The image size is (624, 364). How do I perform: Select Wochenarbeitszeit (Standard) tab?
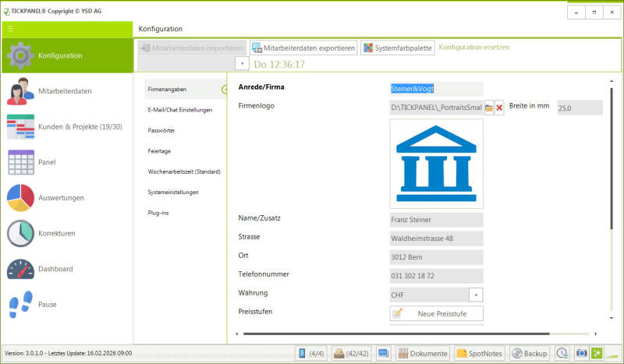point(184,171)
